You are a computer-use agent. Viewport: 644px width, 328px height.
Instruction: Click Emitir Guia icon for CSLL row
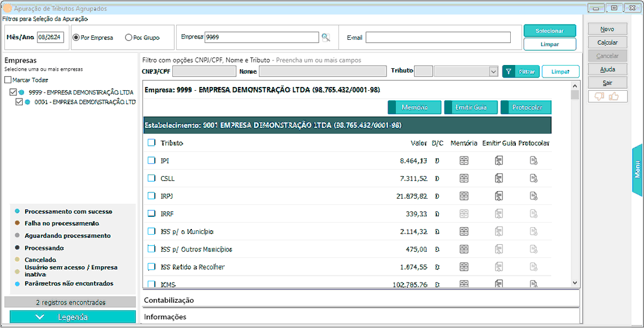[499, 179]
